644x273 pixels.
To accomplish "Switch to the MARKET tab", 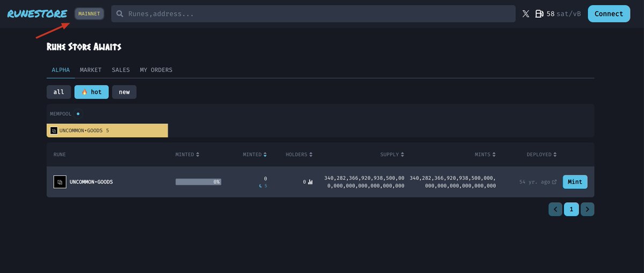I will tap(91, 70).
